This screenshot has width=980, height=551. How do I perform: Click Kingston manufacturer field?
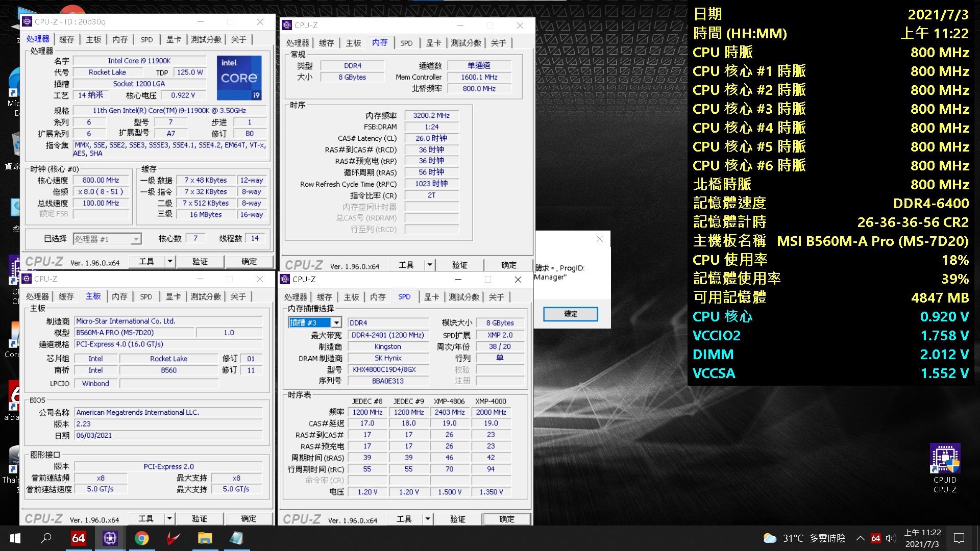coord(388,346)
